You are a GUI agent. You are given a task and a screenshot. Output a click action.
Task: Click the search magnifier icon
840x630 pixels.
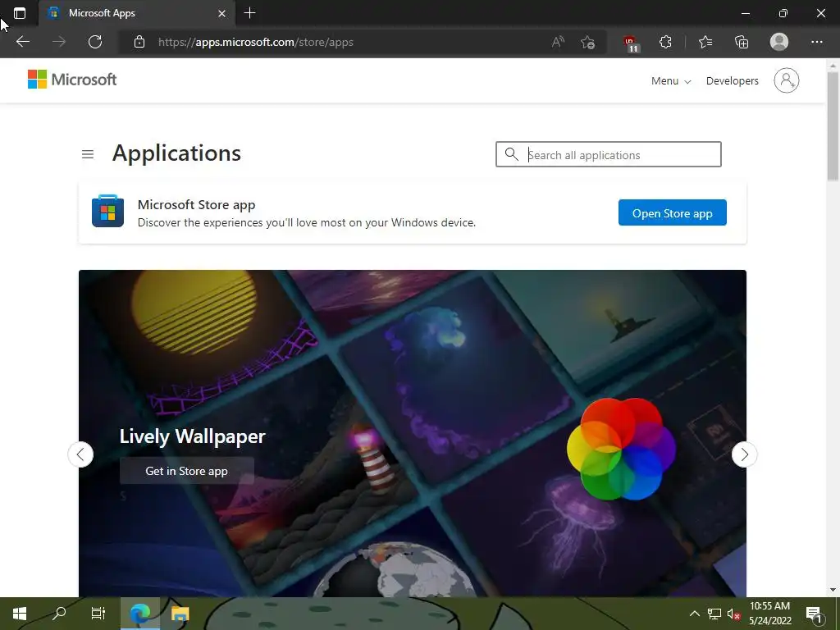pyautogui.click(x=512, y=154)
